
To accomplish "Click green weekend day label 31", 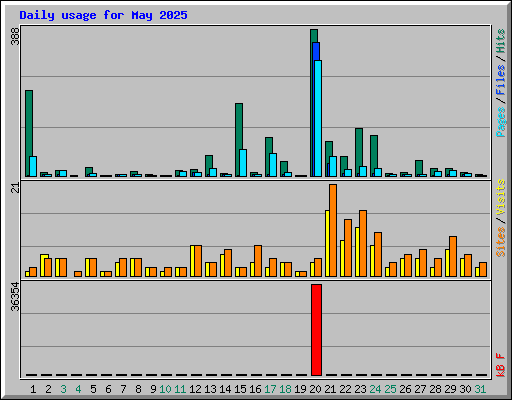I will point(480,389).
